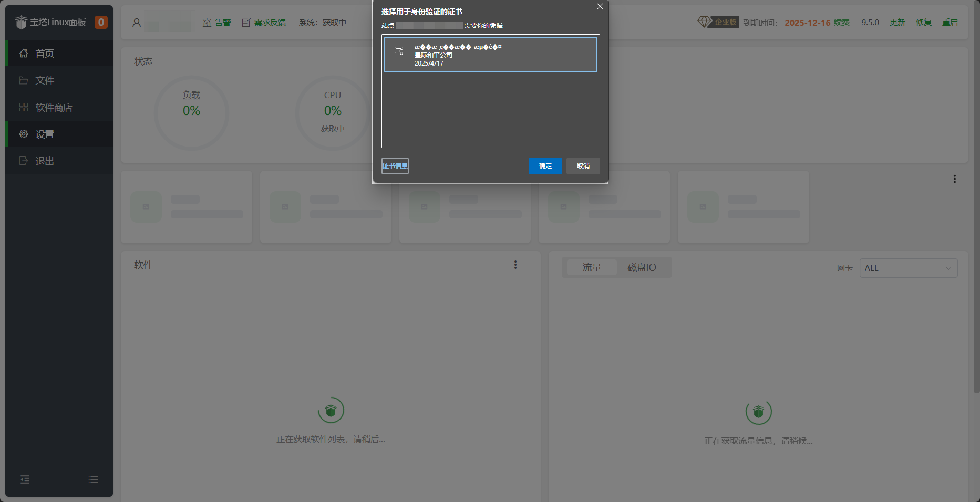The image size is (980, 502).
Task: Click the user avatar icon
Action: 136,22
